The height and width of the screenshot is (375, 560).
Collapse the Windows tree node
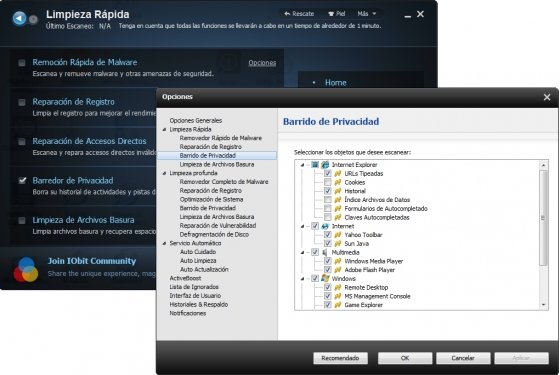coord(302,279)
